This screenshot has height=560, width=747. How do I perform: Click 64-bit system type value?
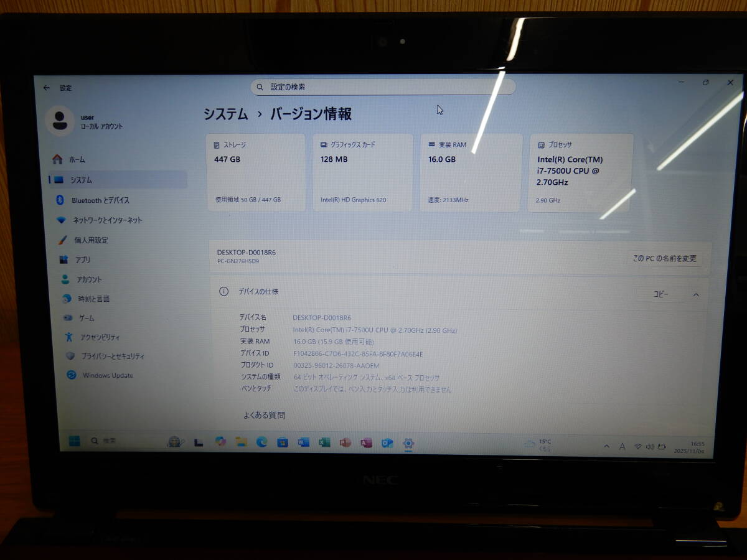pos(367,378)
